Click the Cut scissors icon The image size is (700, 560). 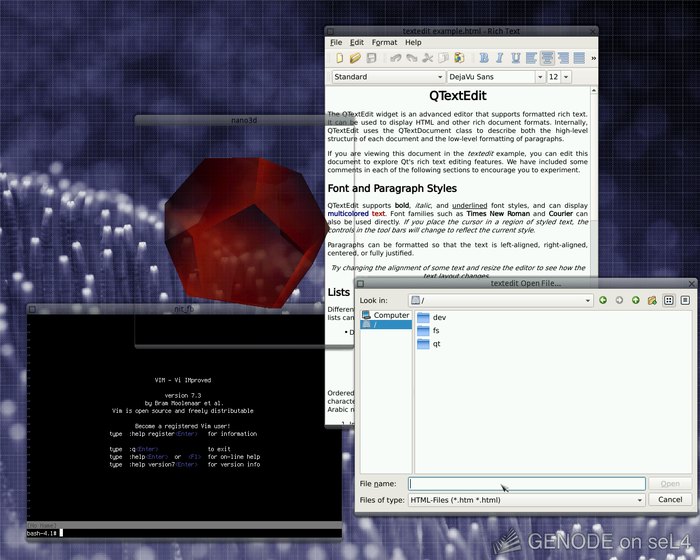click(428, 58)
